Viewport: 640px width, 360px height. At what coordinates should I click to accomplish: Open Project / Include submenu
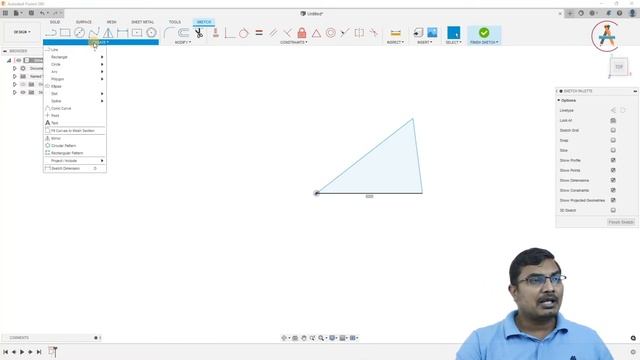pyautogui.click(x=75, y=161)
